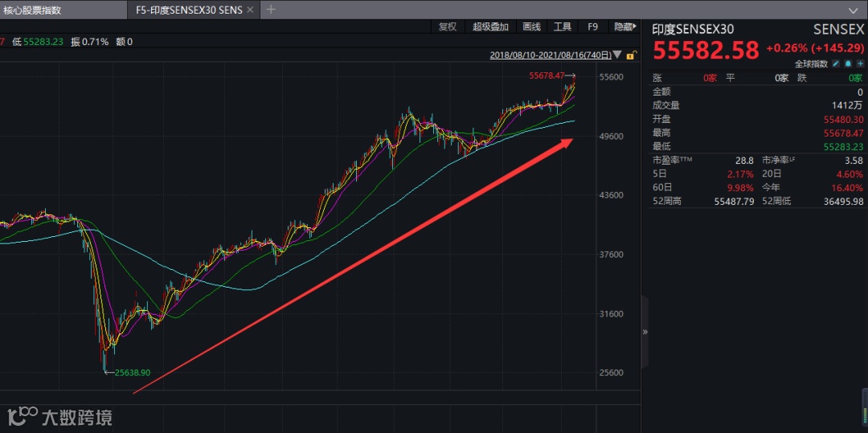Image resolution: width=868 pixels, height=433 pixels.
Task: Click 成交量 value 1412万
Action: tap(848, 105)
